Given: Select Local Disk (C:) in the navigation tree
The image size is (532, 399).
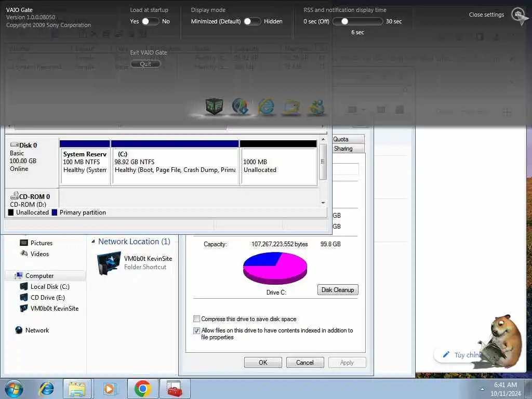Looking at the screenshot, I should (50, 286).
